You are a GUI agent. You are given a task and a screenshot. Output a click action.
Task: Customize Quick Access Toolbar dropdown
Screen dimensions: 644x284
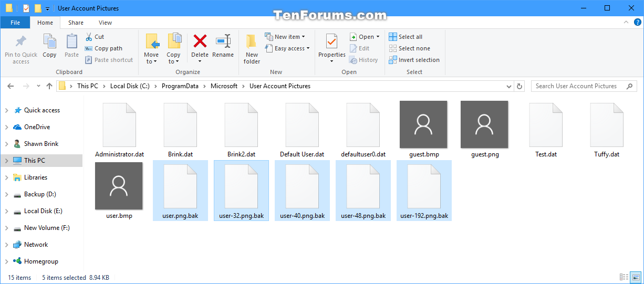pyautogui.click(x=47, y=8)
